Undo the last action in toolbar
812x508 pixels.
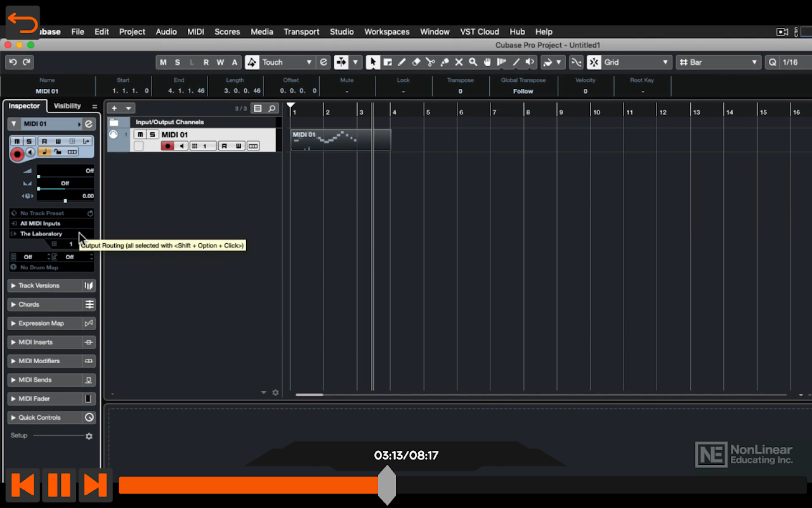click(13, 62)
